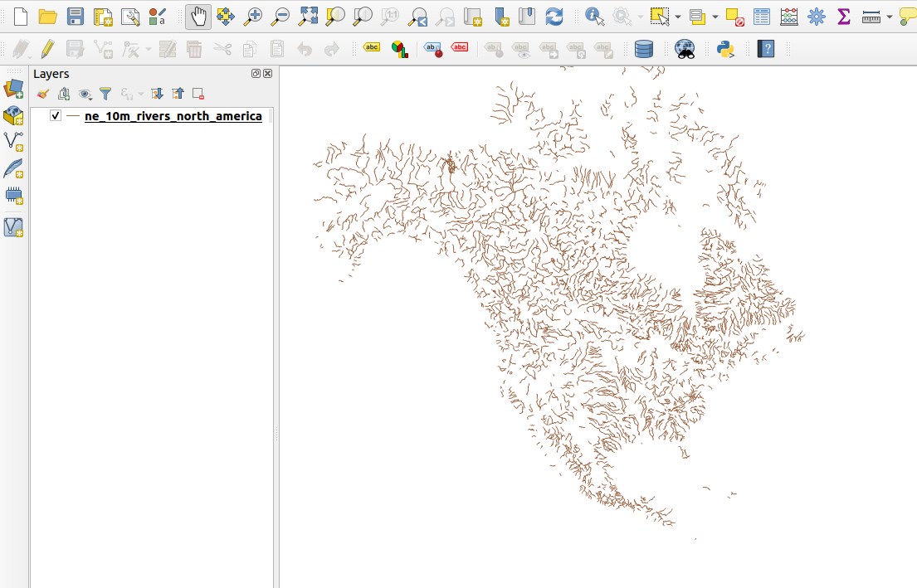The height and width of the screenshot is (588, 917).
Task: Open the Field Calculator
Action: pos(790,16)
